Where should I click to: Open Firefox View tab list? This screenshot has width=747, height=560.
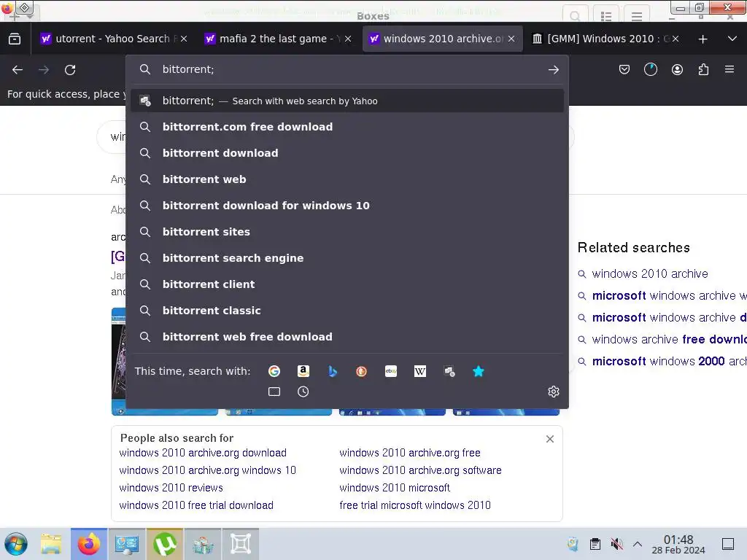click(x=15, y=39)
